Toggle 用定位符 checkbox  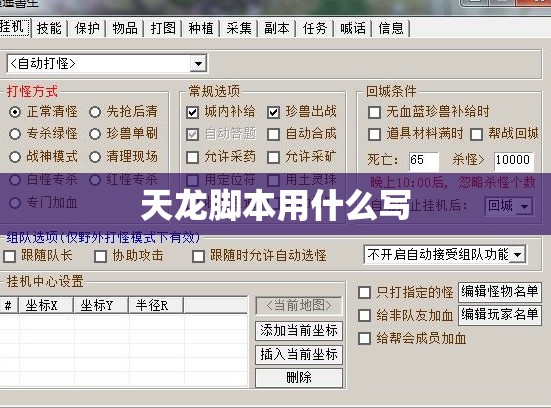click(x=192, y=180)
